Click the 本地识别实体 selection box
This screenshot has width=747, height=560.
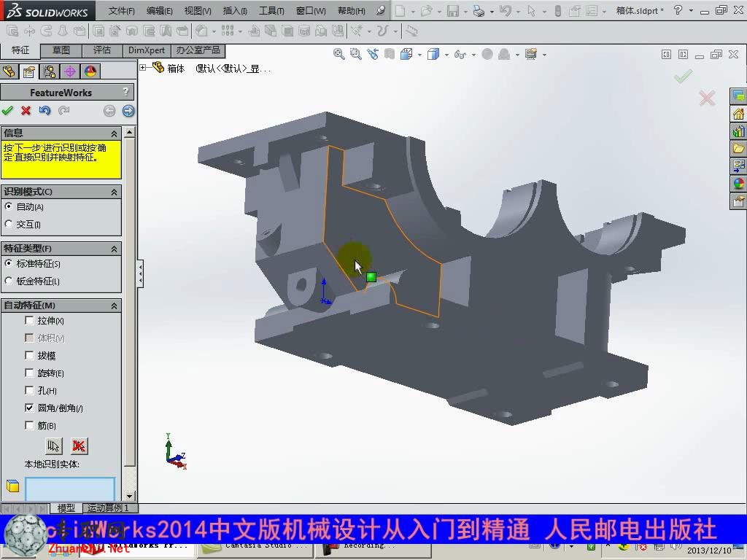[x=70, y=488]
